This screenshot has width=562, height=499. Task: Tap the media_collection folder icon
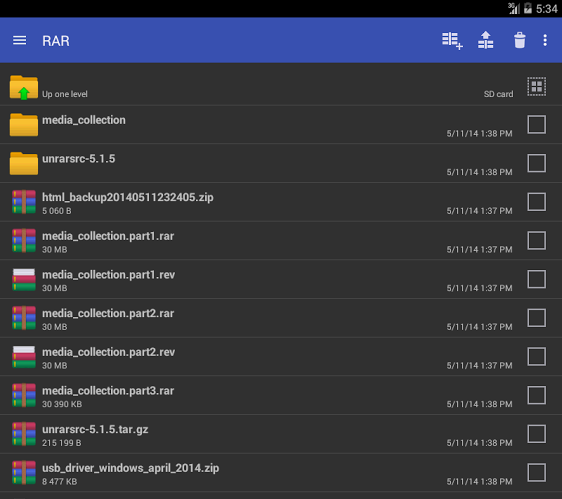click(24, 125)
